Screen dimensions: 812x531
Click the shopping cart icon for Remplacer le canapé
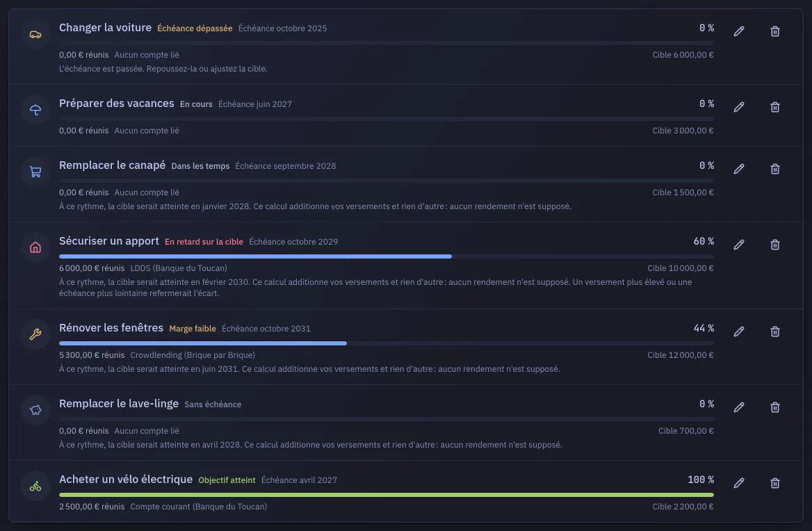[35, 172]
